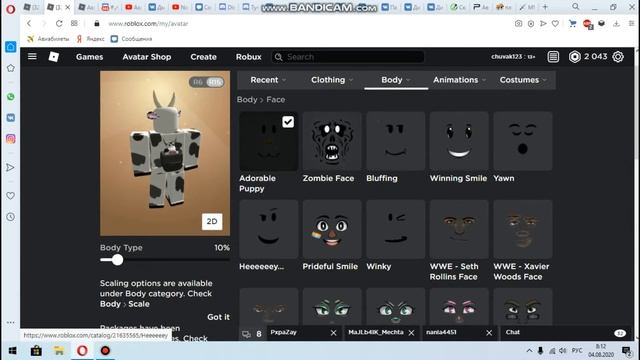Open a new browser tab with plus
Viewport: 640px width, 360px height.
pyautogui.click(x=545, y=7)
